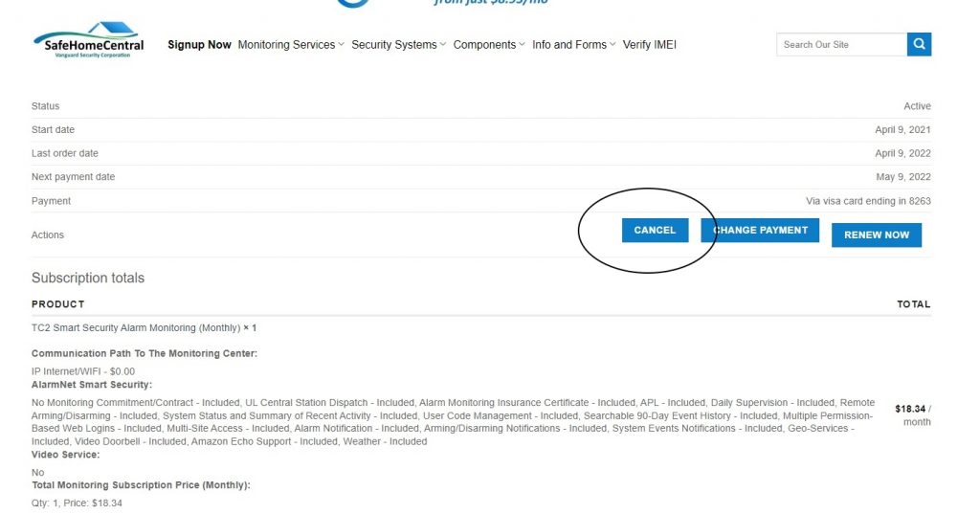Click the Start date label
This screenshot has height=514, width=980.
click(54, 130)
